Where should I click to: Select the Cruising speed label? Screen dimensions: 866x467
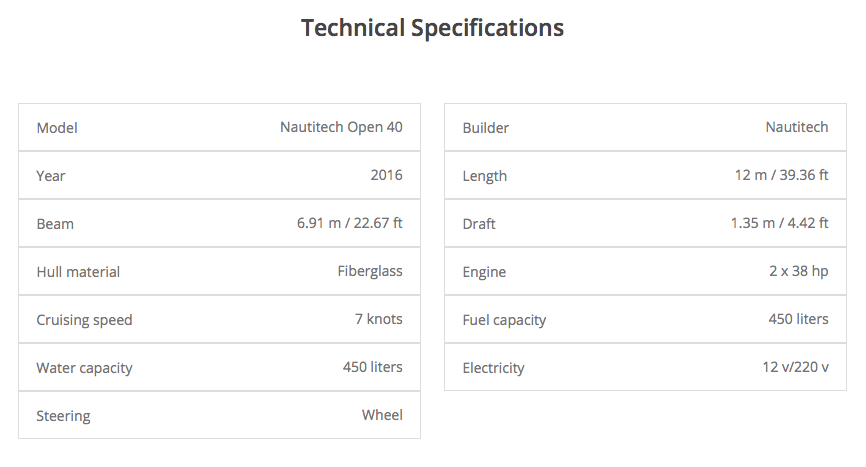pos(84,320)
